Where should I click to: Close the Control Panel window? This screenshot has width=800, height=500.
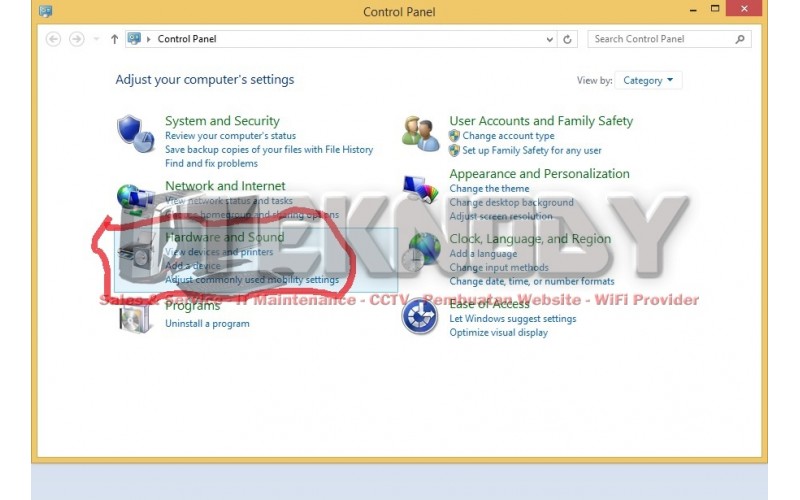click(x=744, y=9)
